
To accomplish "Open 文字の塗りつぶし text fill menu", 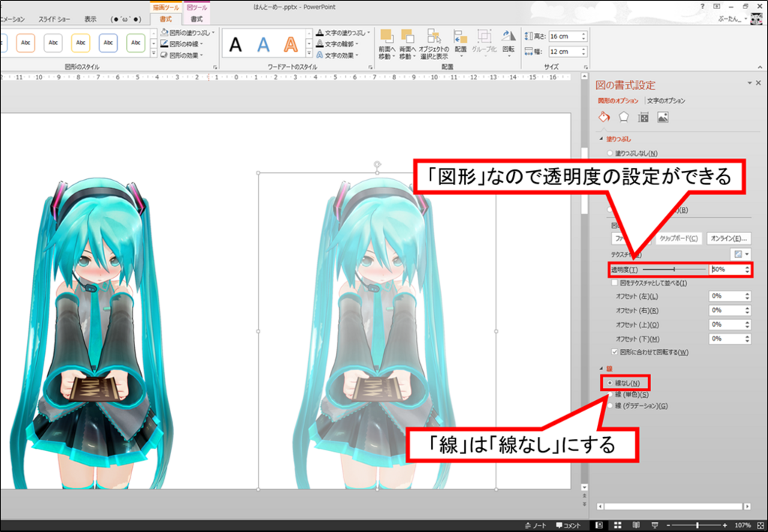I will (343, 33).
